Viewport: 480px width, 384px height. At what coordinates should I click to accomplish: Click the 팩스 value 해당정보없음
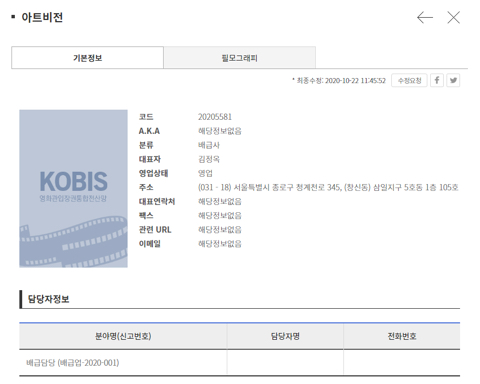click(220, 216)
